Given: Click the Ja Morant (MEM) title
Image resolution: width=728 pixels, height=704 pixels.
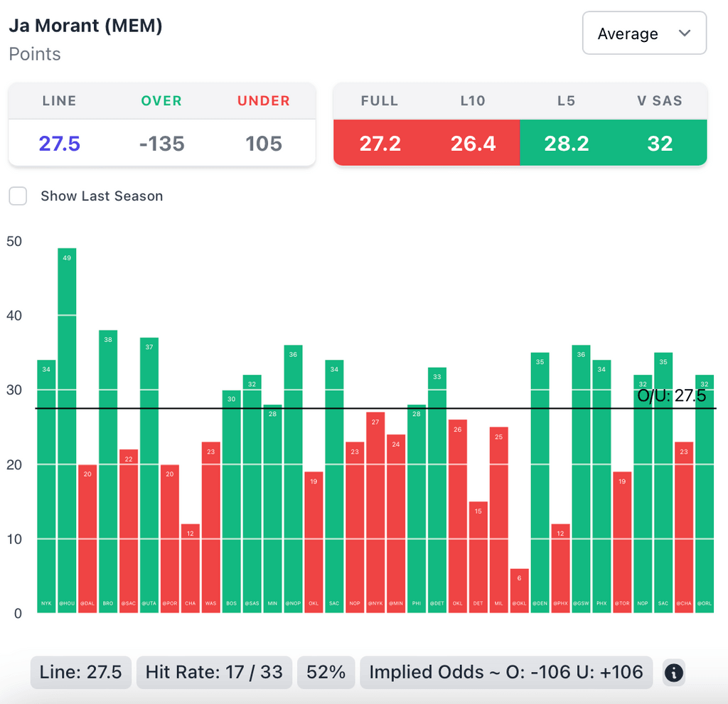Looking at the screenshot, I should click(x=86, y=26).
